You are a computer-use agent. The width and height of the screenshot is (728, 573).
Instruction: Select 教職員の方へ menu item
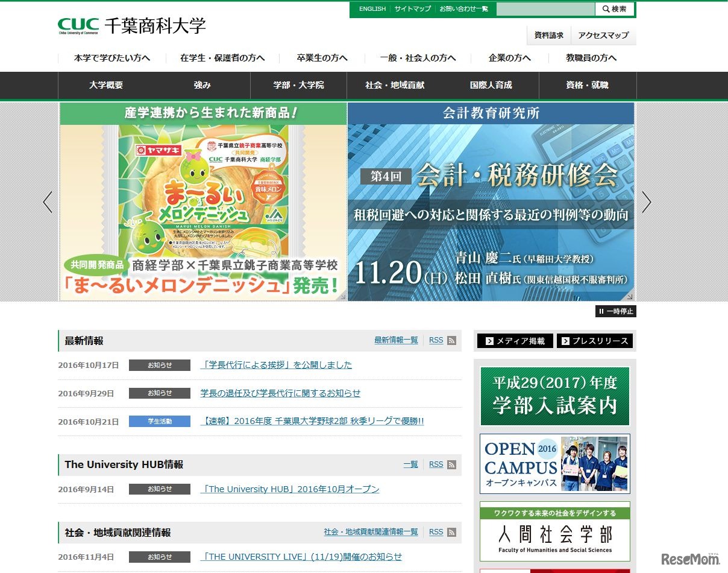[591, 58]
